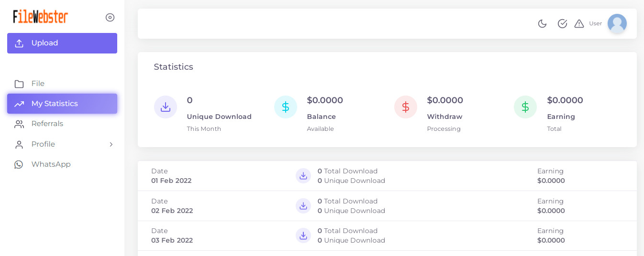Open the WhatsApp sidebar link

tap(51, 164)
